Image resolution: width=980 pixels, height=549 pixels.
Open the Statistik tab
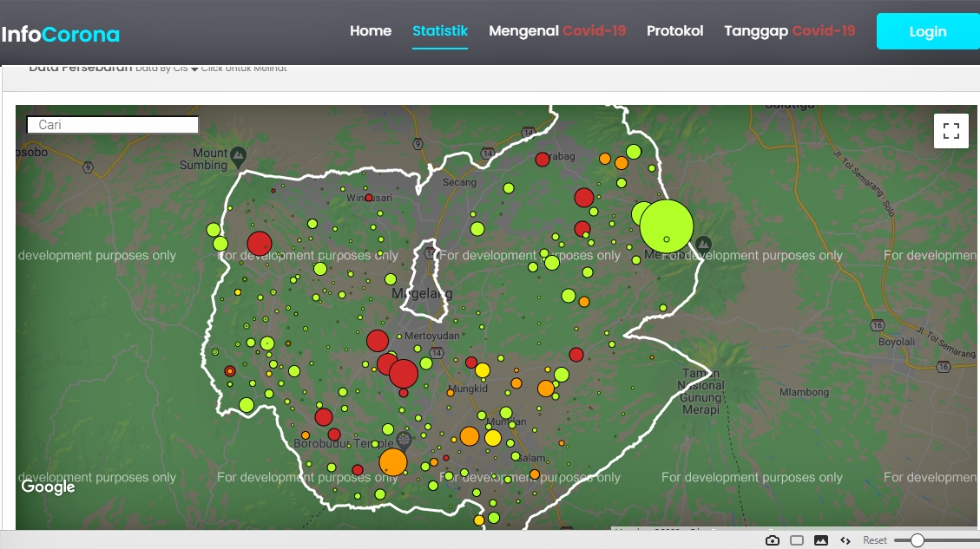440,30
